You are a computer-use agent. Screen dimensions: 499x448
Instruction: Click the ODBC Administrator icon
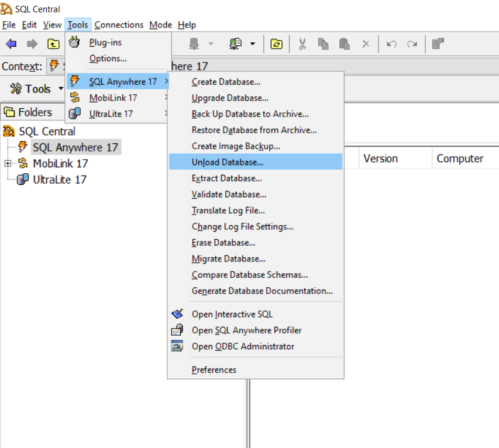[x=177, y=346]
